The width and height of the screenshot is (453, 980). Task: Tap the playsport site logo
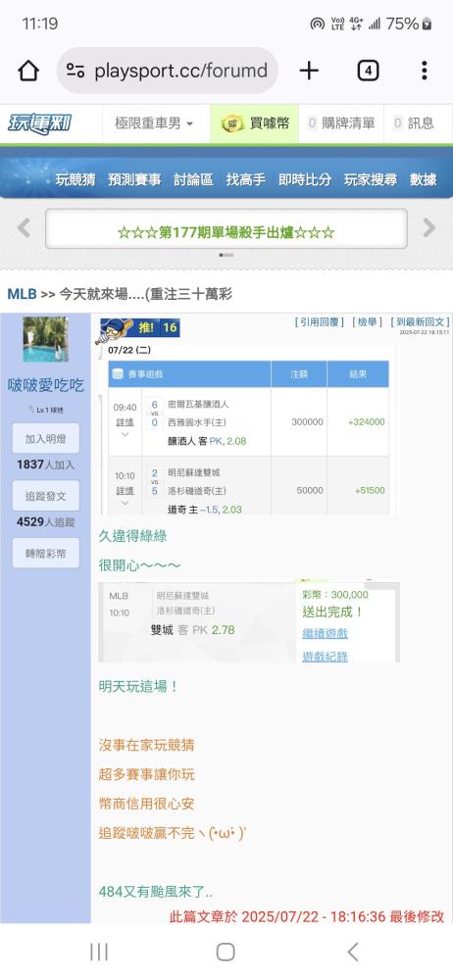tap(39, 123)
